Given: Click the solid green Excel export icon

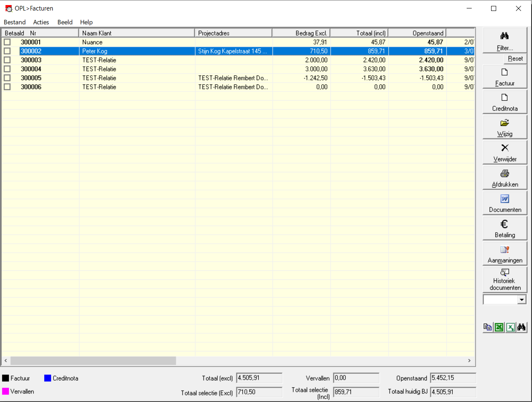Looking at the screenshot, I should (x=499, y=327).
